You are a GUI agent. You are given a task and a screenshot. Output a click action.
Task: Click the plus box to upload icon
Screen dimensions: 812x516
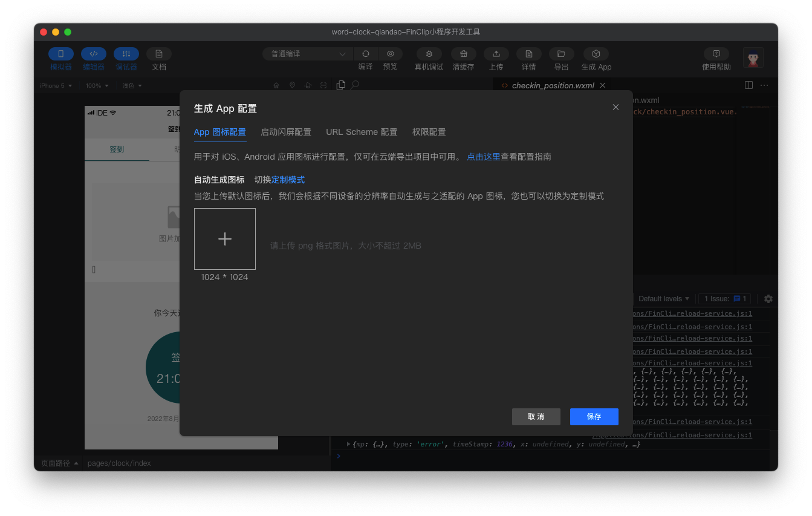click(225, 239)
